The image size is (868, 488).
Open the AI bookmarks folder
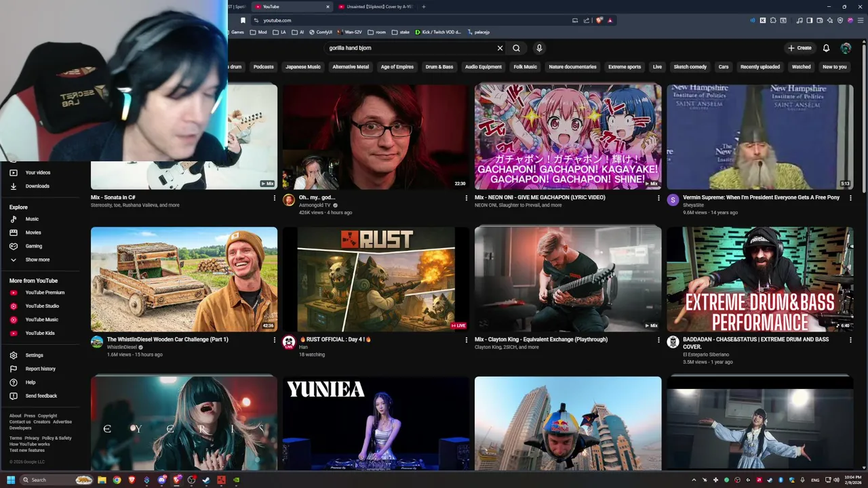coord(297,32)
